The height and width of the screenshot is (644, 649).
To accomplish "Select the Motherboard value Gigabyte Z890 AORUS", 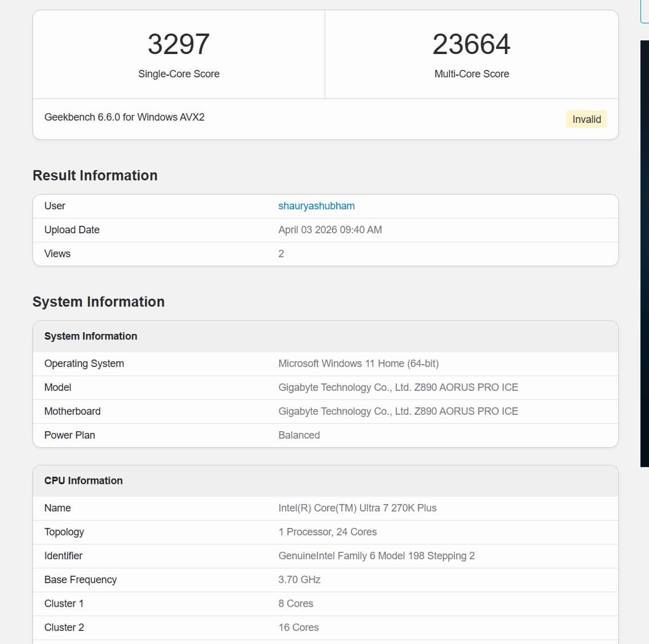I will 398,411.
